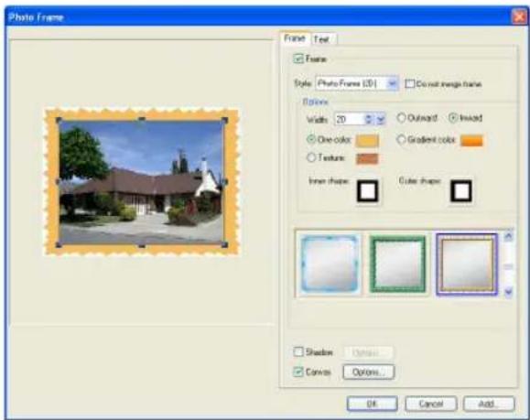Click the Width spinner arrows
Image resolution: width=530 pixels, height=420 pixels.
pos(369,119)
